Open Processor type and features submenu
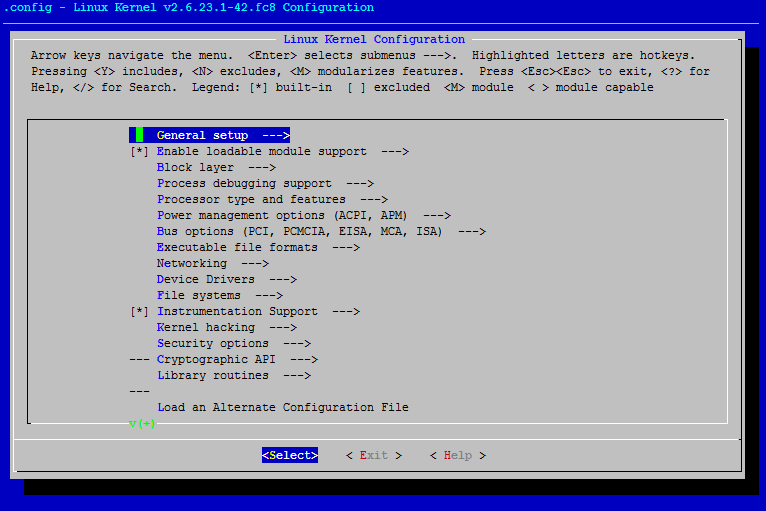Image resolution: width=766 pixels, height=511 pixels. (272, 199)
